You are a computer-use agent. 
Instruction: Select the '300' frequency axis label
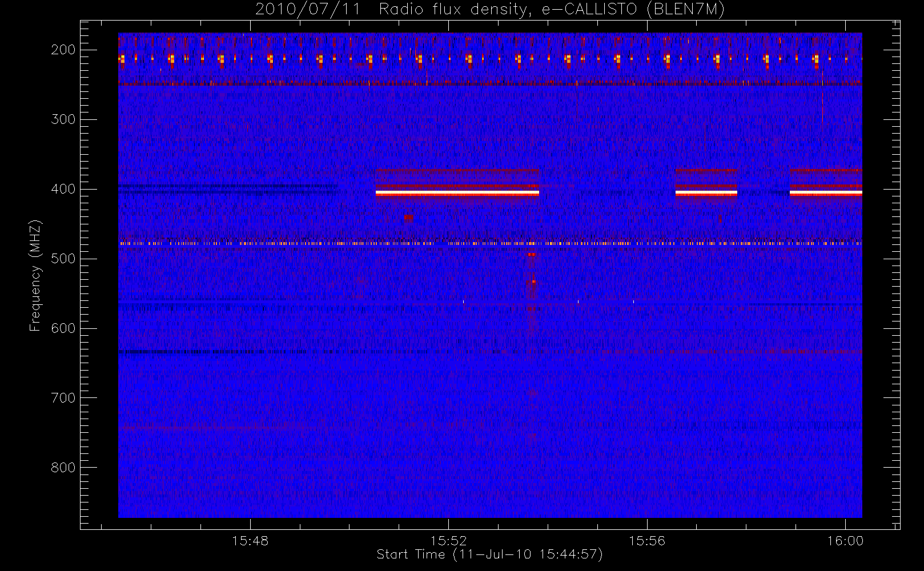click(63, 119)
